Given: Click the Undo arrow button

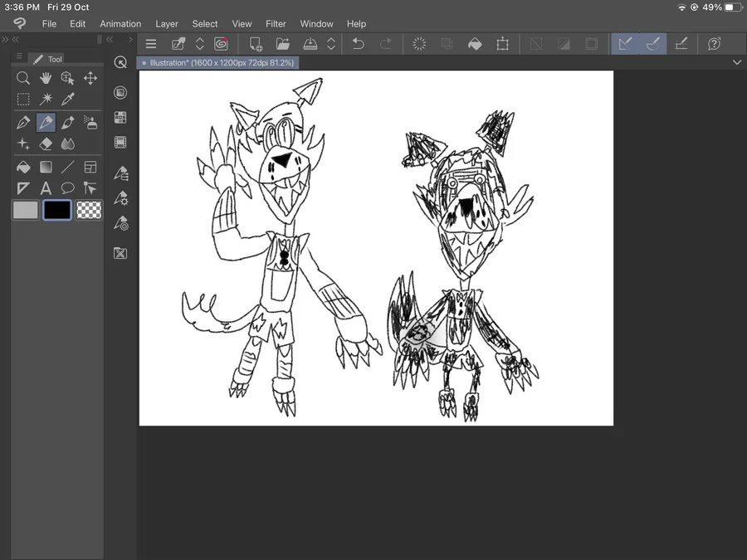Looking at the screenshot, I should (359, 44).
